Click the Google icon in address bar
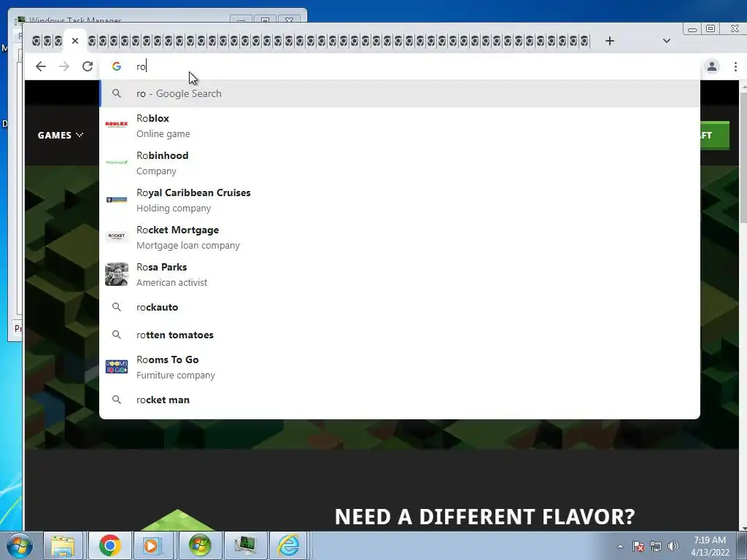Screen dimensions: 747x560 coord(116,66)
